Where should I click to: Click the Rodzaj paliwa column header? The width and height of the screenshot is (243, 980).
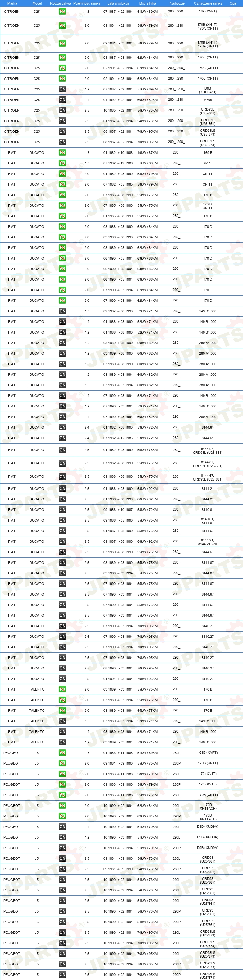(61, 3)
